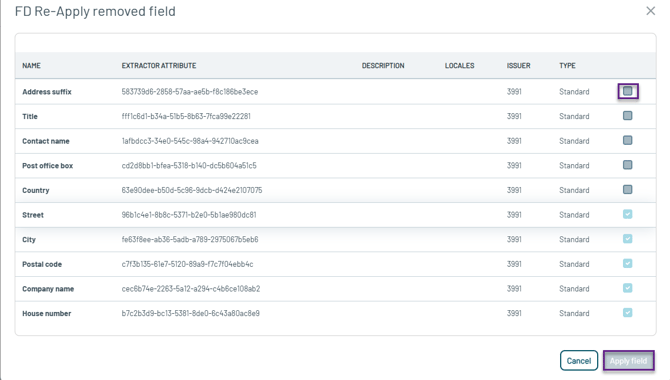Click extractor attribute starting 63e90dee
Viewport: 670px width, 380px height.
(x=192, y=190)
